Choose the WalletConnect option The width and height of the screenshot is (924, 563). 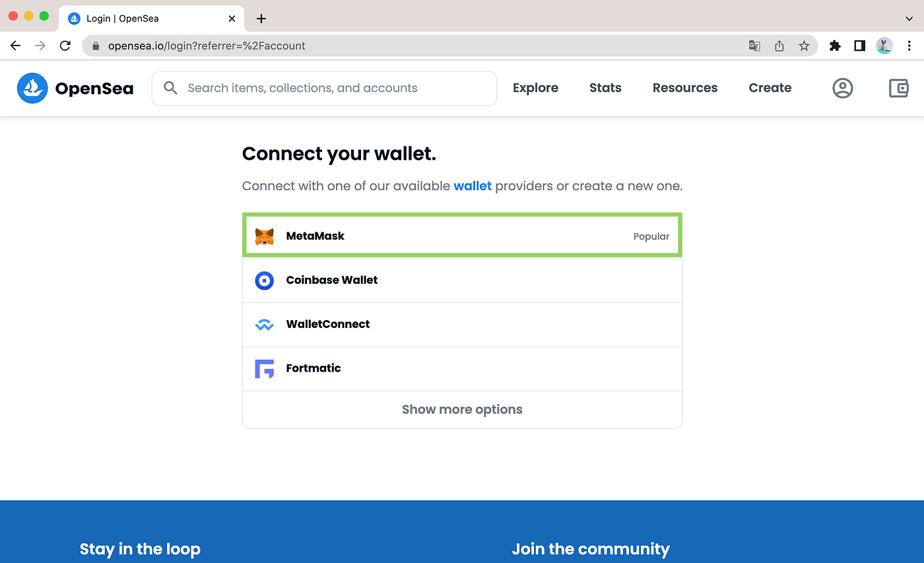[x=462, y=324]
